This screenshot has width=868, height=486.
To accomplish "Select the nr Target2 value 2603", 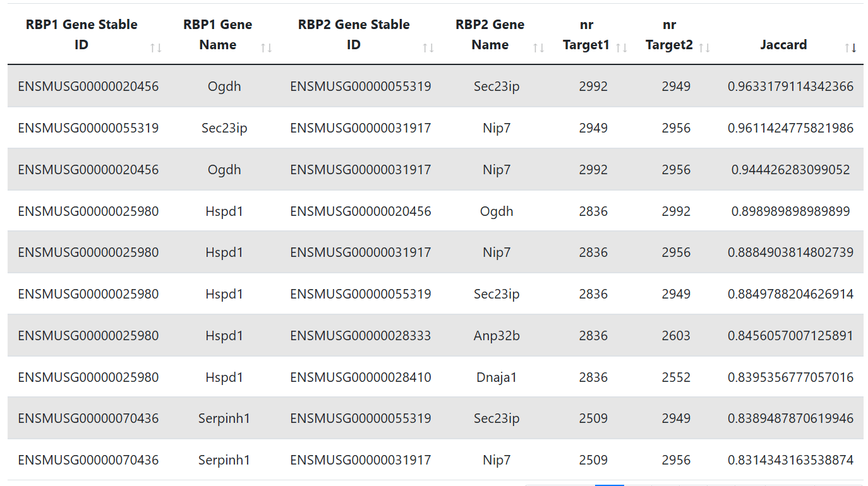I will click(676, 336).
